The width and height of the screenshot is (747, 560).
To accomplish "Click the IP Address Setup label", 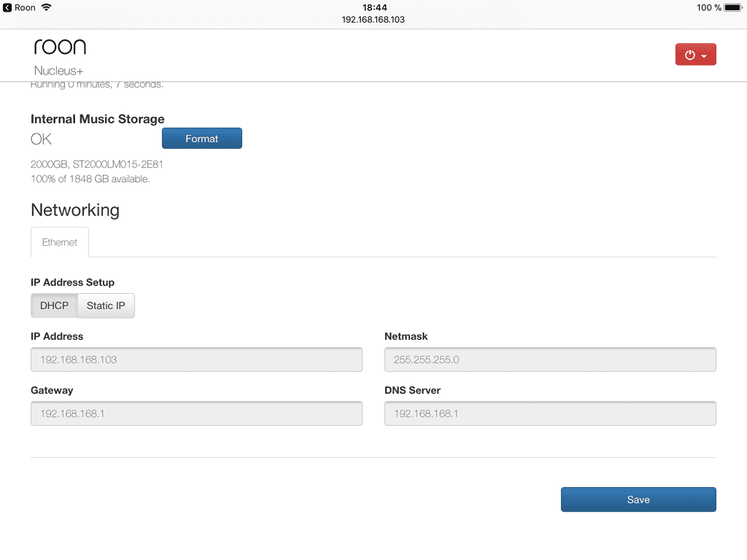I will [72, 282].
